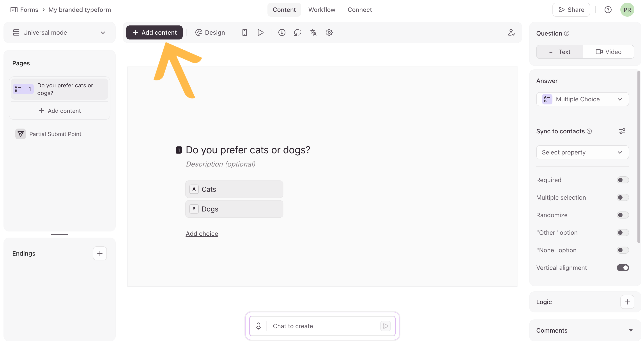Click the translate languages icon

313,32
